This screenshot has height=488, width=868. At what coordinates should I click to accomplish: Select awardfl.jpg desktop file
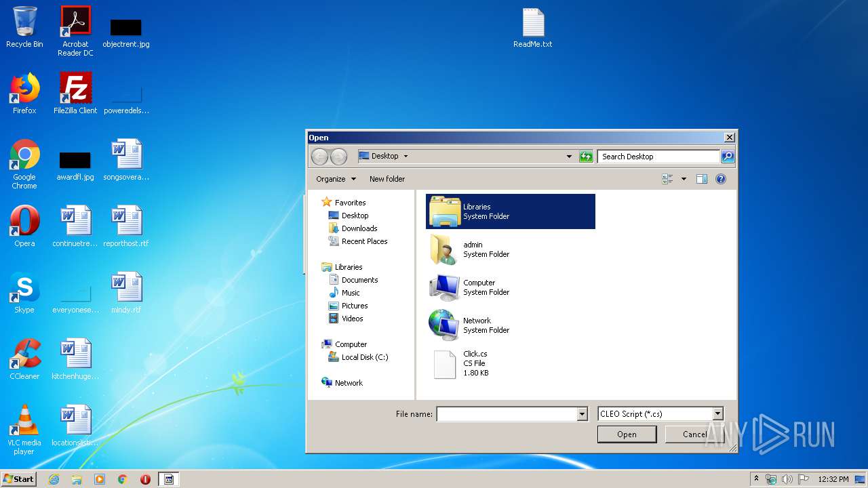75,165
